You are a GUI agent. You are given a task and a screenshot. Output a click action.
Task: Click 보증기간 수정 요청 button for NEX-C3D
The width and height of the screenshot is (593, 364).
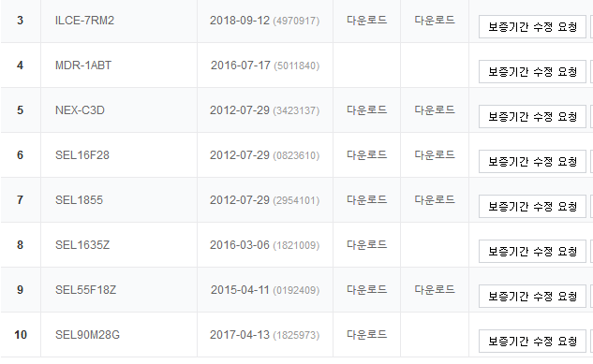[x=532, y=117]
